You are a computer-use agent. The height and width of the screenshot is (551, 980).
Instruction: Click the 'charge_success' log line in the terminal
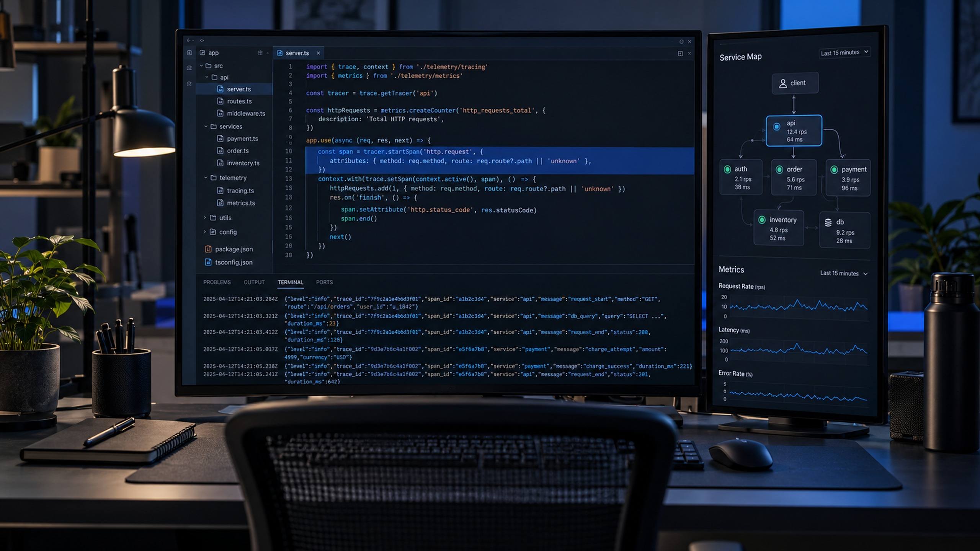tap(448, 366)
